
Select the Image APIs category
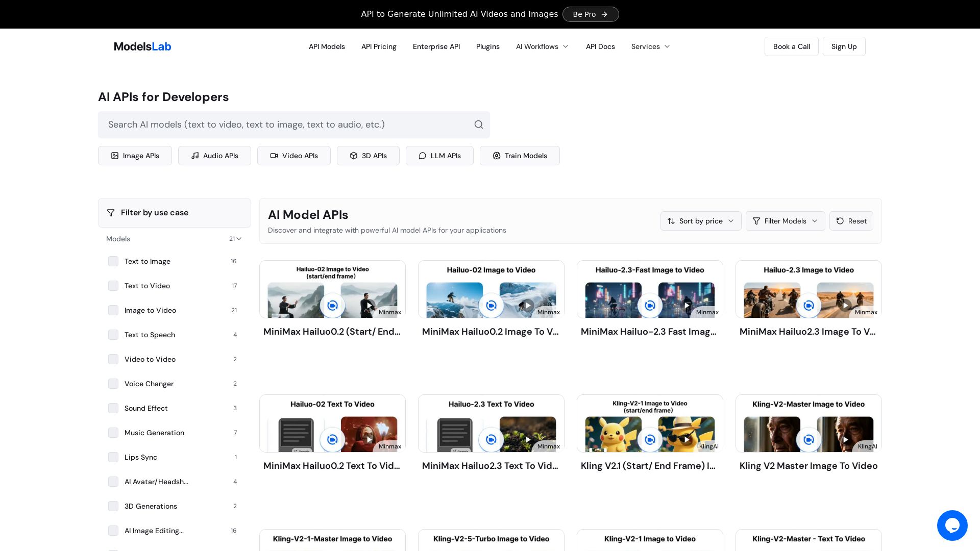click(135, 156)
